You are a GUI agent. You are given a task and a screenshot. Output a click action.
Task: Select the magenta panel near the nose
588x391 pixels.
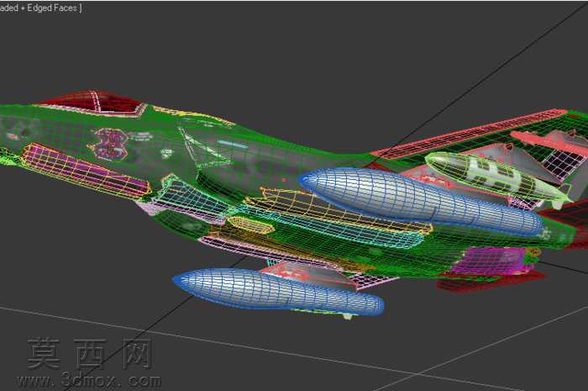(86, 169)
